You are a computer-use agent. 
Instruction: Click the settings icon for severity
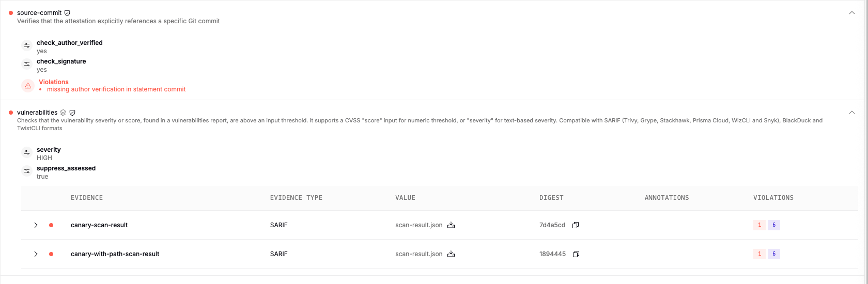tap(27, 152)
